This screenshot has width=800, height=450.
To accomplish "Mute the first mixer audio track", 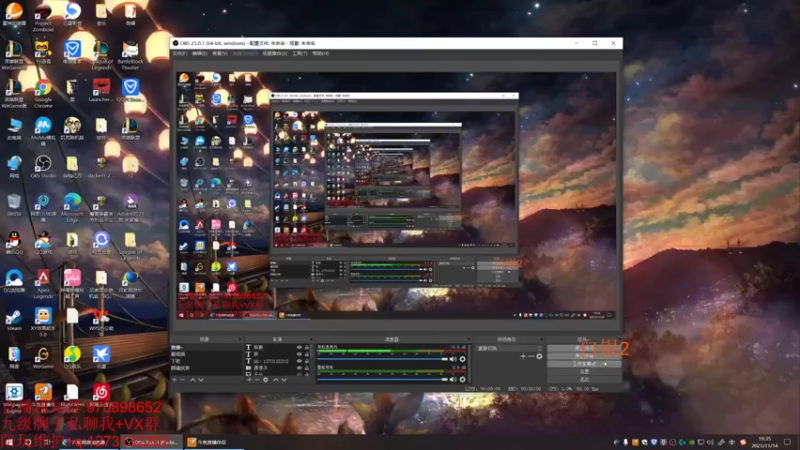I will [453, 359].
